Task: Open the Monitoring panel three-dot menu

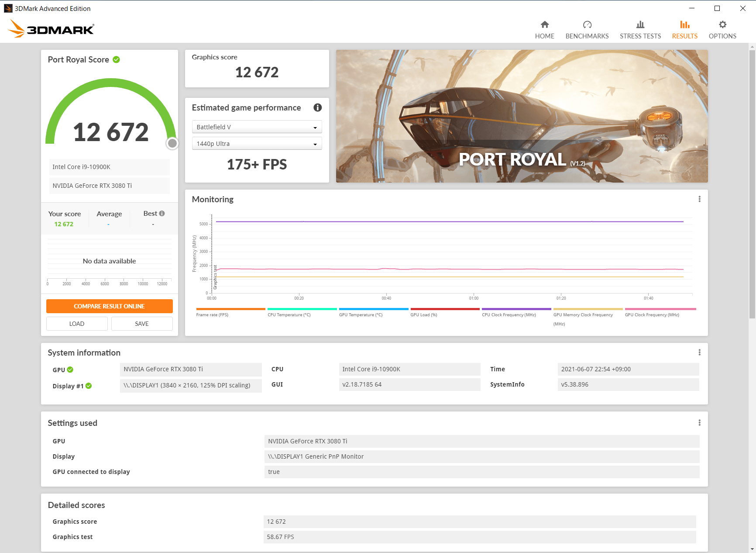Action: click(x=699, y=199)
